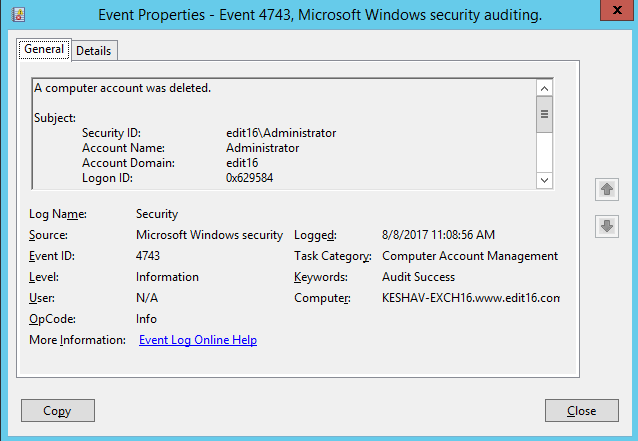Image resolution: width=638 pixels, height=441 pixels.
Task: Switch to the General tab
Action: point(44,49)
